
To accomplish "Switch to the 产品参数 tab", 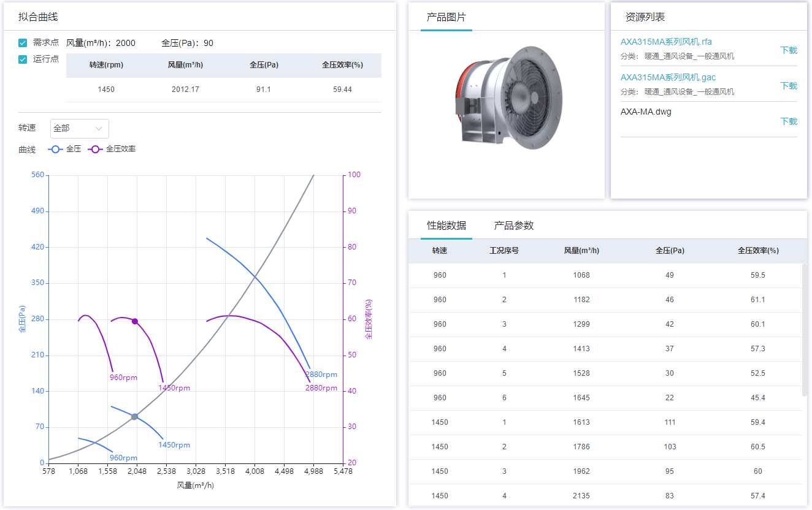I will click(514, 226).
